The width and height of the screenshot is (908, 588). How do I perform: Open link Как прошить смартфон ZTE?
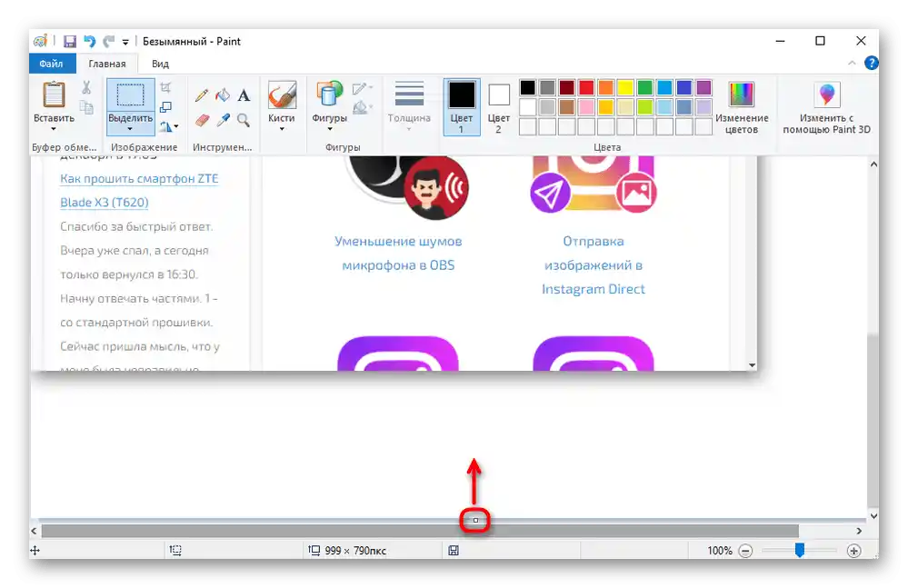click(x=139, y=179)
